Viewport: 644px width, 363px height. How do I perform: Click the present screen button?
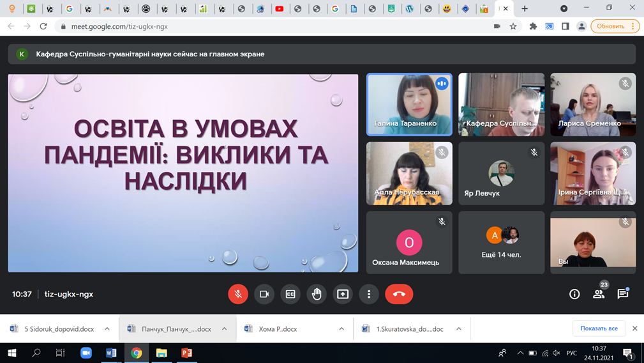point(343,294)
